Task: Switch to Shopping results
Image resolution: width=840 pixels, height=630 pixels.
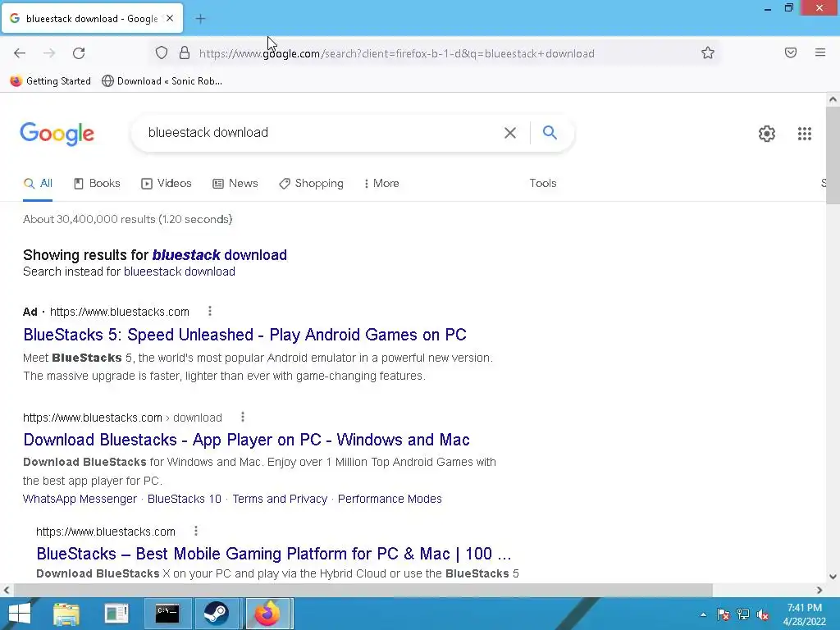Action: (x=311, y=183)
